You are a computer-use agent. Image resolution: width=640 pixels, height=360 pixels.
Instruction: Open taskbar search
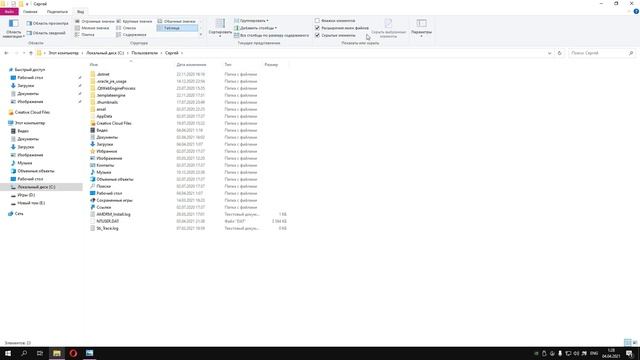coord(24,353)
